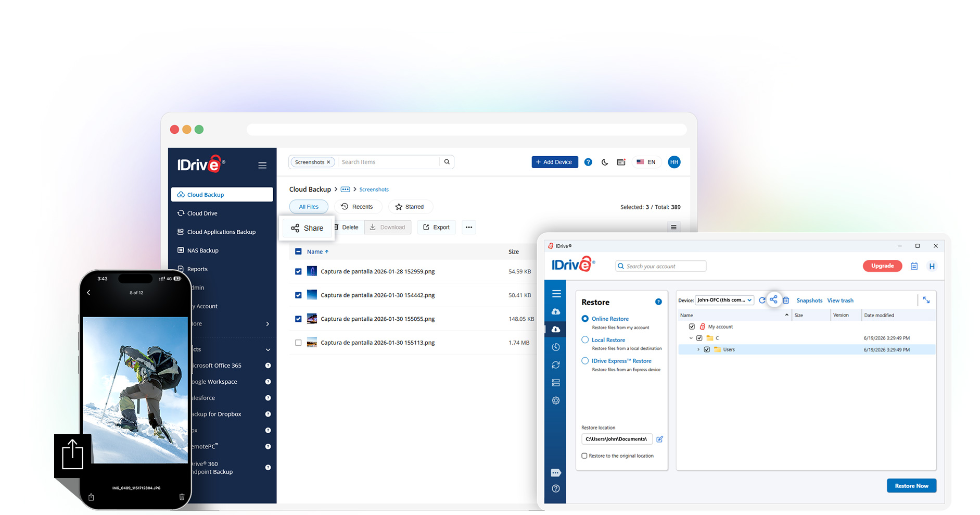Screen dimensions: 980x515
Task: Open the EN language selector
Action: [646, 162]
